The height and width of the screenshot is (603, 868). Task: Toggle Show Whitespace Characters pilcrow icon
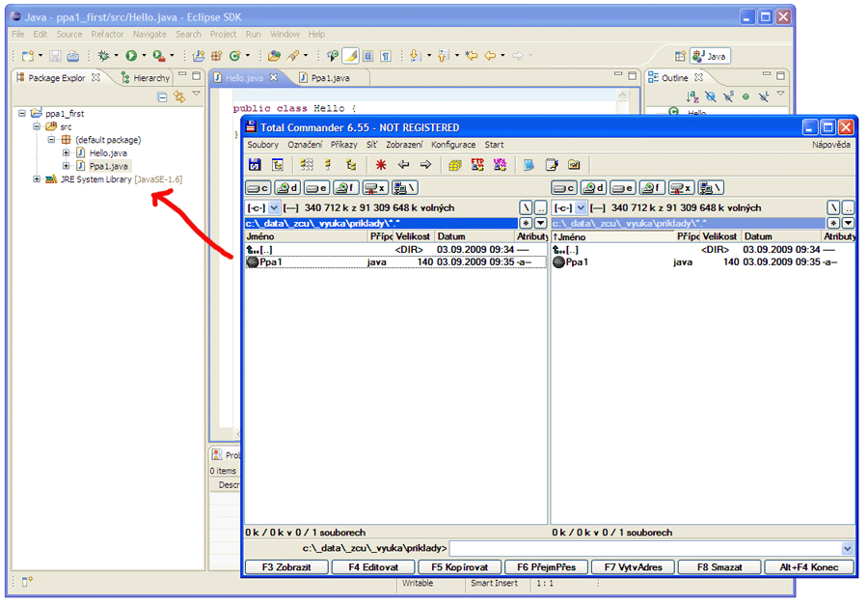point(387,56)
